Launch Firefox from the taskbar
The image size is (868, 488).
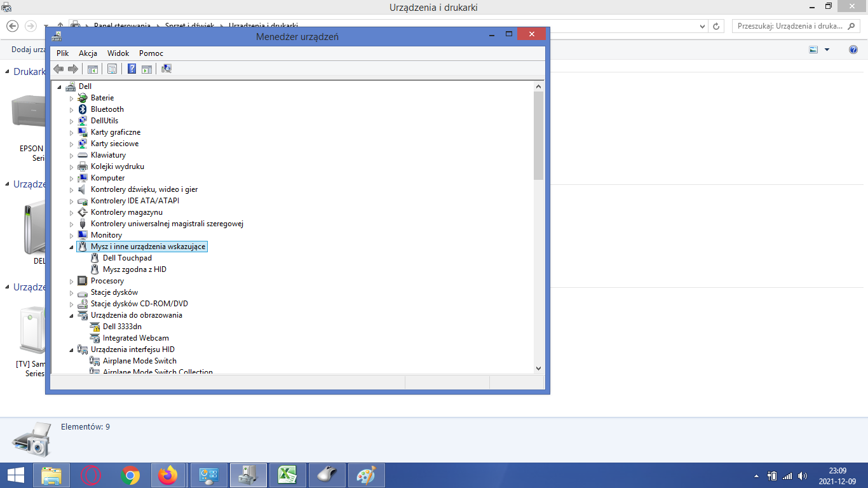click(x=168, y=475)
